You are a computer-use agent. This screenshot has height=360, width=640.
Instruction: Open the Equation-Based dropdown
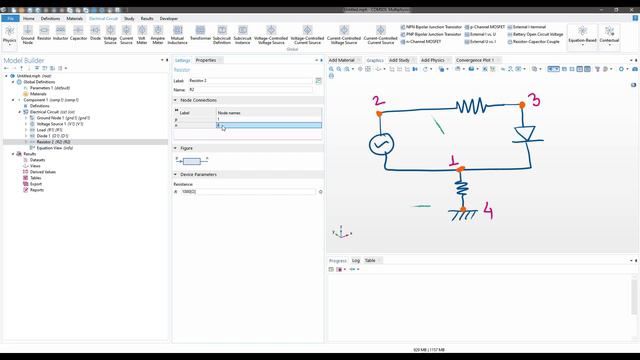[x=582, y=35]
